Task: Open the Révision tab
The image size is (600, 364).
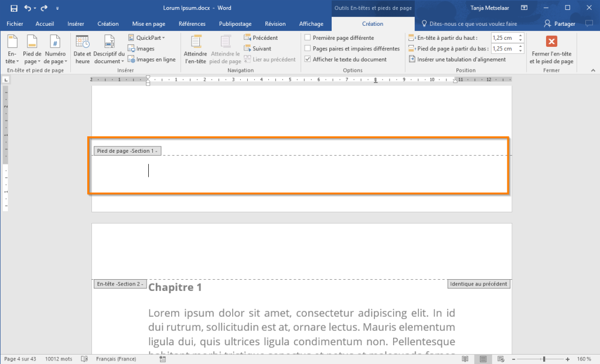Action: pos(275,24)
